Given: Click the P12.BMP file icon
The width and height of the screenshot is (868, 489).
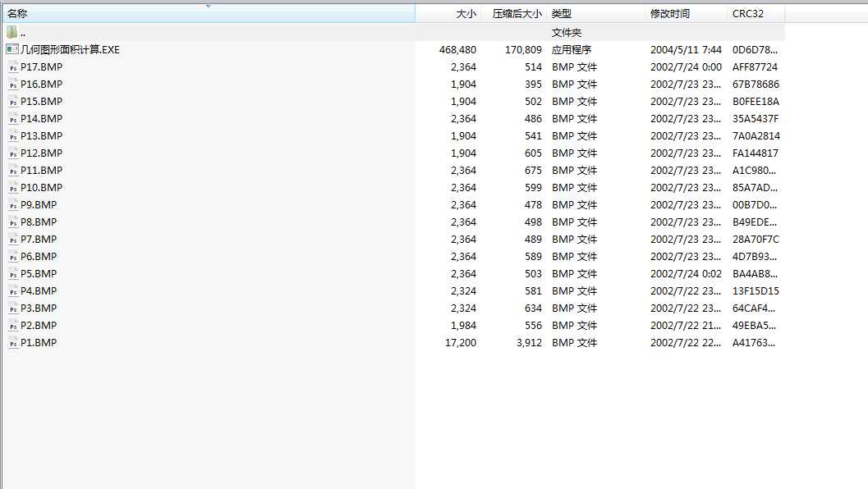Looking at the screenshot, I should click(x=13, y=153).
